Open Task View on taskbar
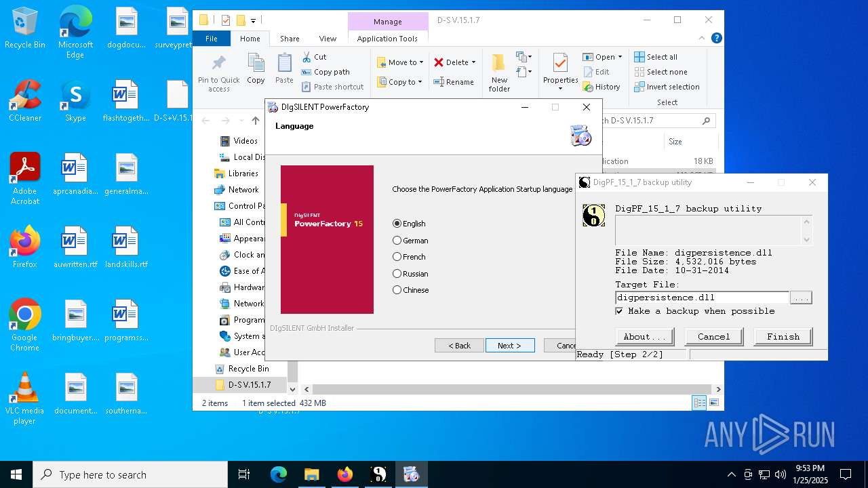The width and height of the screenshot is (868, 488). click(244, 474)
